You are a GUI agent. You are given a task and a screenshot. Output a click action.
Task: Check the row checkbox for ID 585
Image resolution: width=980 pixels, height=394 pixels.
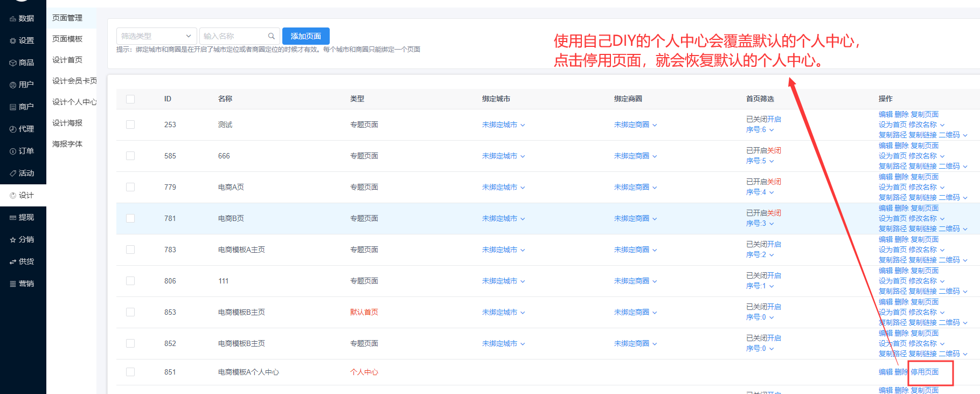[x=130, y=156]
